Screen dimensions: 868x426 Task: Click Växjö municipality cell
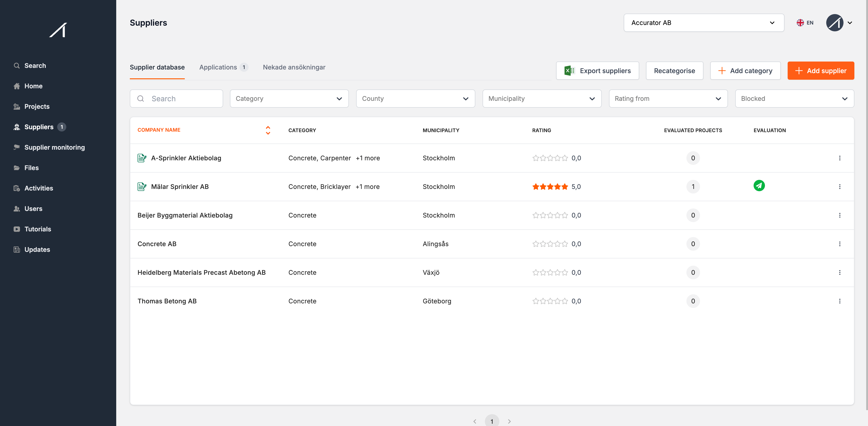point(431,273)
